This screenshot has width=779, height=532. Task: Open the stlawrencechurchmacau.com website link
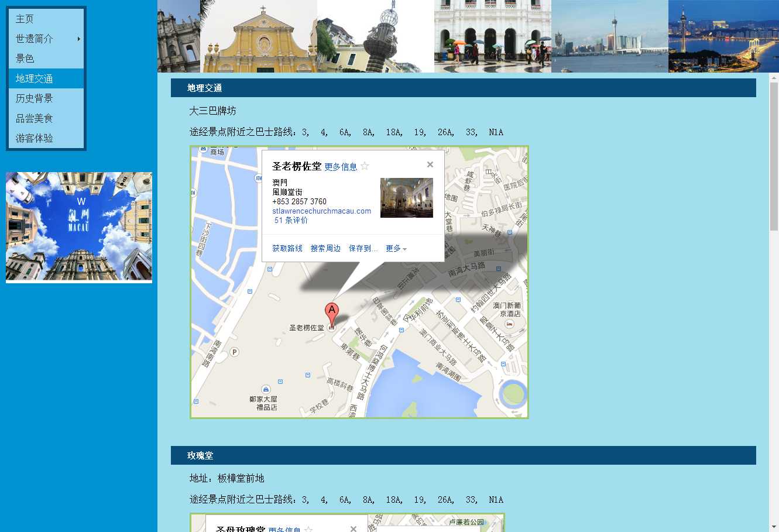tap(321, 211)
